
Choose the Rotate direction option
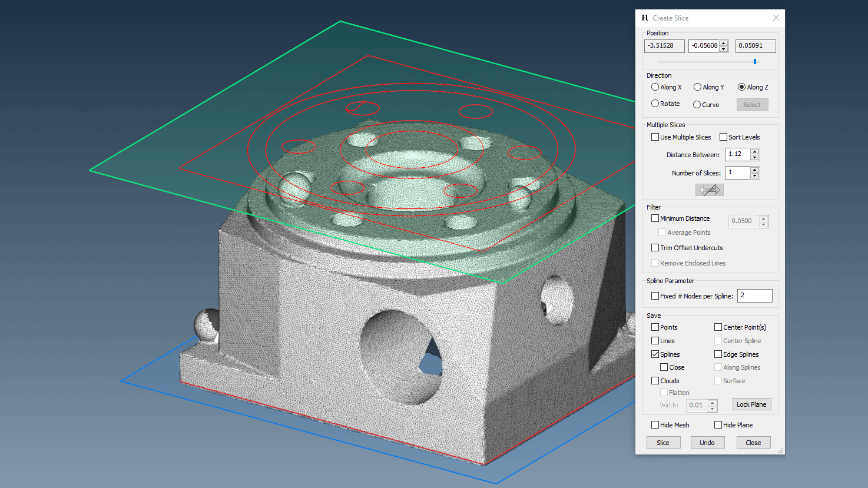tap(655, 104)
